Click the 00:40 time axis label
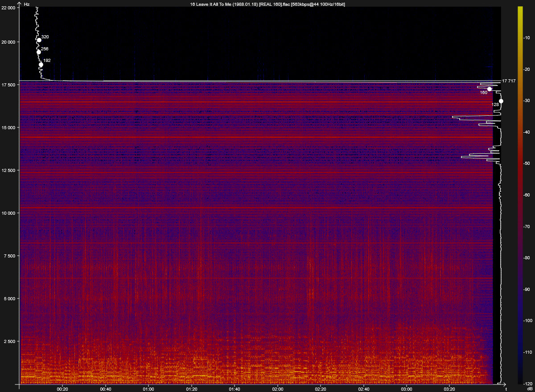Image resolution: width=535 pixels, height=392 pixels. pos(106,389)
